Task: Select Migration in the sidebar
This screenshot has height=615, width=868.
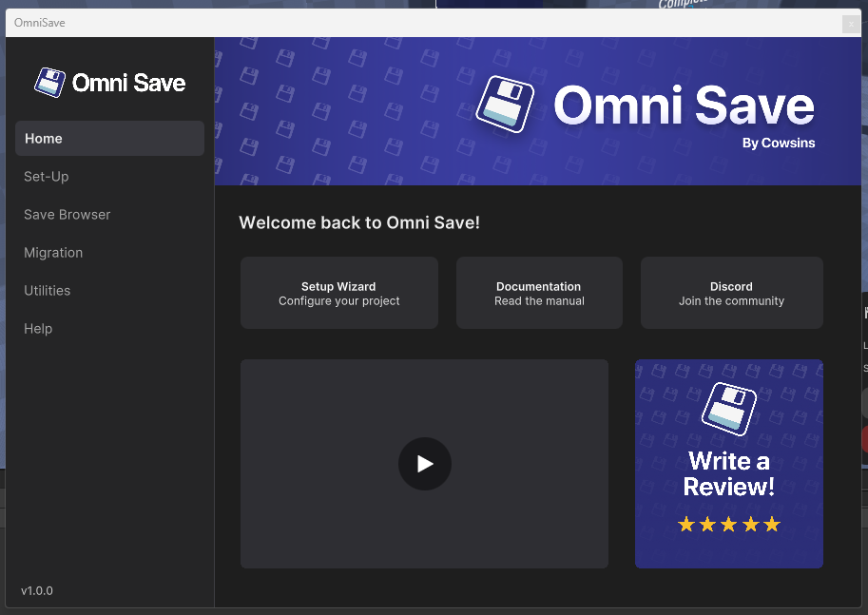Action: (x=53, y=253)
